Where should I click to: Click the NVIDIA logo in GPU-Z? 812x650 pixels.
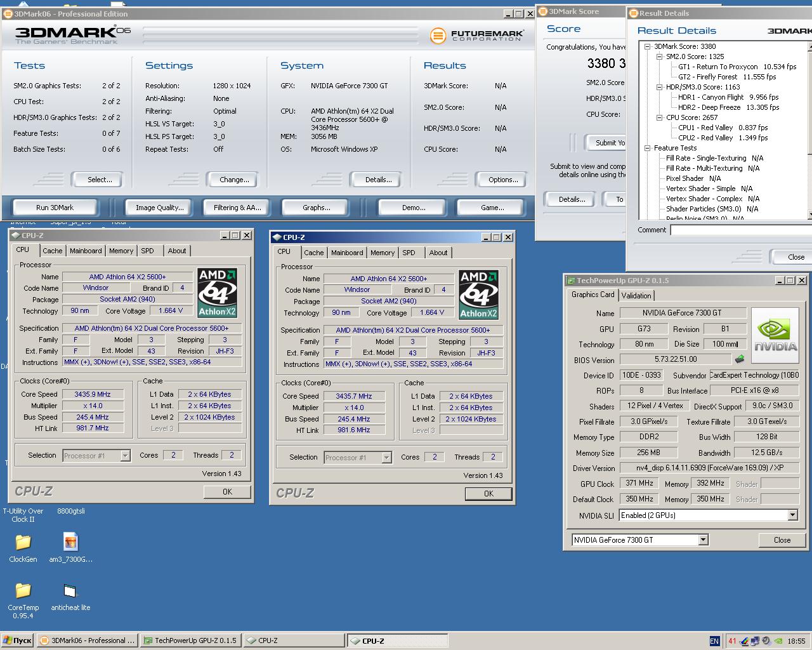click(x=775, y=336)
